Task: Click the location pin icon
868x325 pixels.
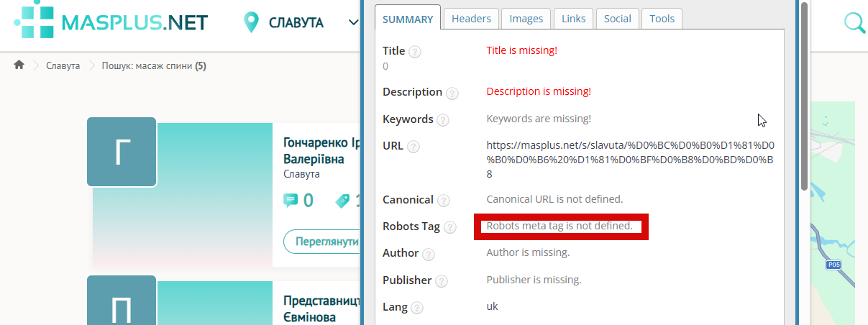Action: 251,22
